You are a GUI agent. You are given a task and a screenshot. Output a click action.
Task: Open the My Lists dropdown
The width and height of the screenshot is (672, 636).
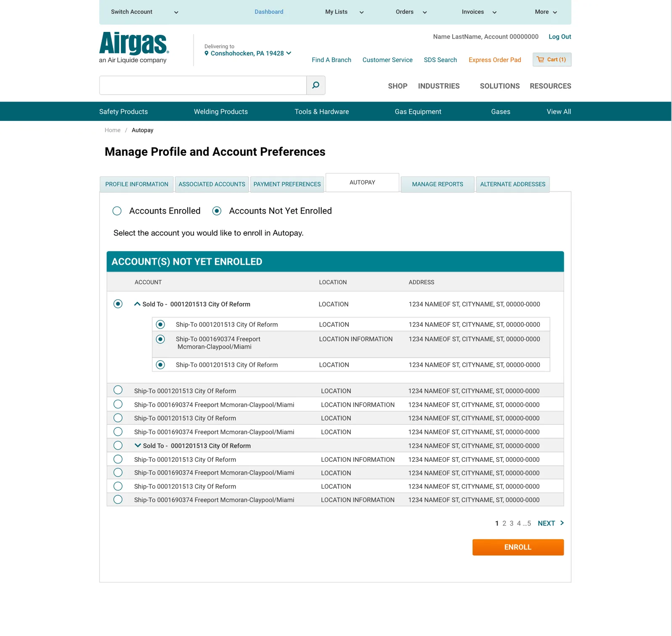[x=344, y=12]
